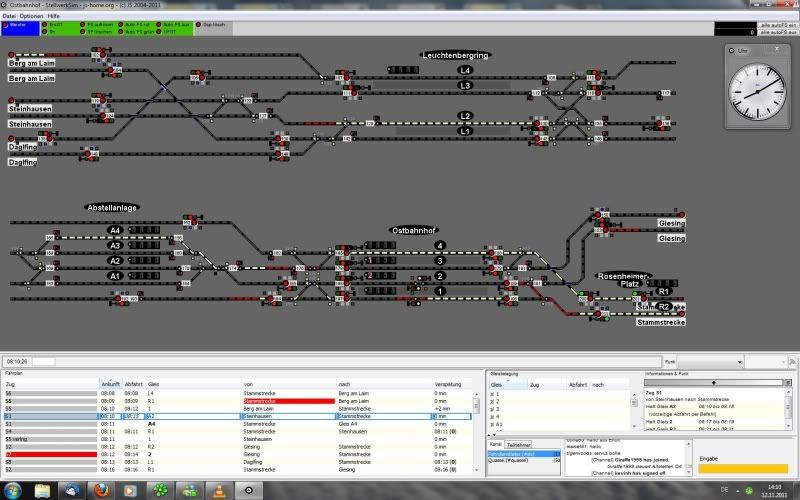Switch to the Teilnehmer tab

(x=517, y=444)
